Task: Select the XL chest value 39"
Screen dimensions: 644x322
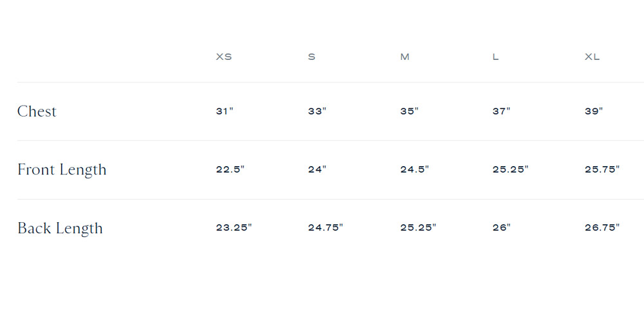Action: pyautogui.click(x=593, y=111)
